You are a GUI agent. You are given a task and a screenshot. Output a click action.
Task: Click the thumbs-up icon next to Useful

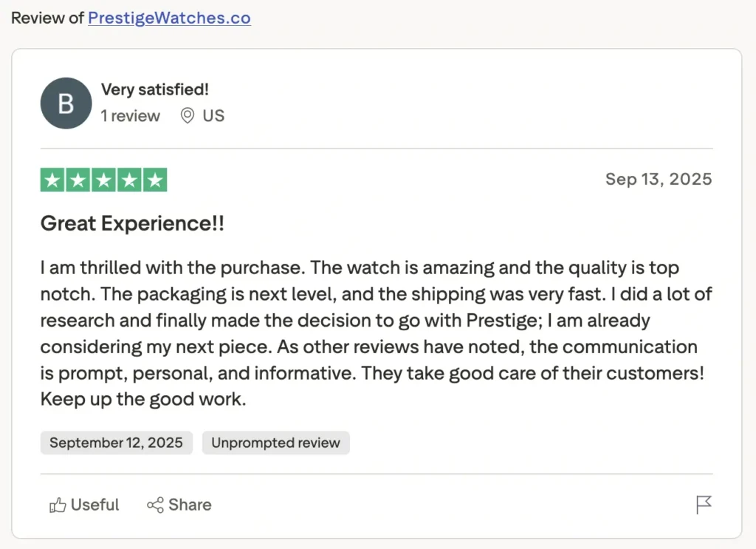point(58,505)
